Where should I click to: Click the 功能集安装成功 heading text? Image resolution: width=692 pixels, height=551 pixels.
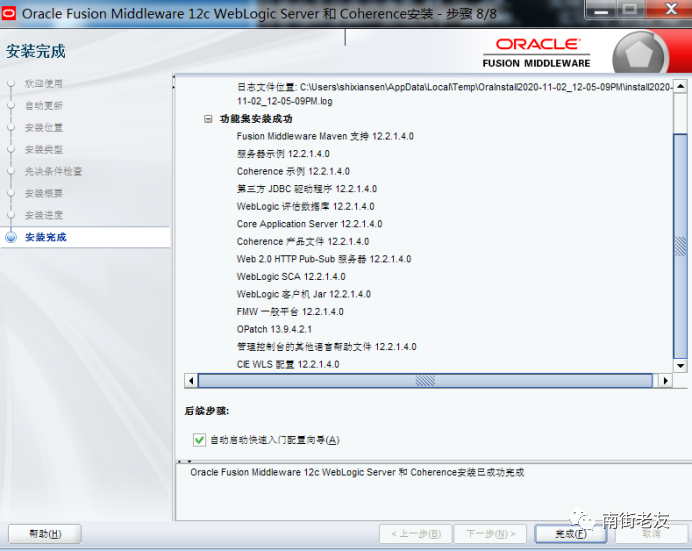[x=256, y=119]
